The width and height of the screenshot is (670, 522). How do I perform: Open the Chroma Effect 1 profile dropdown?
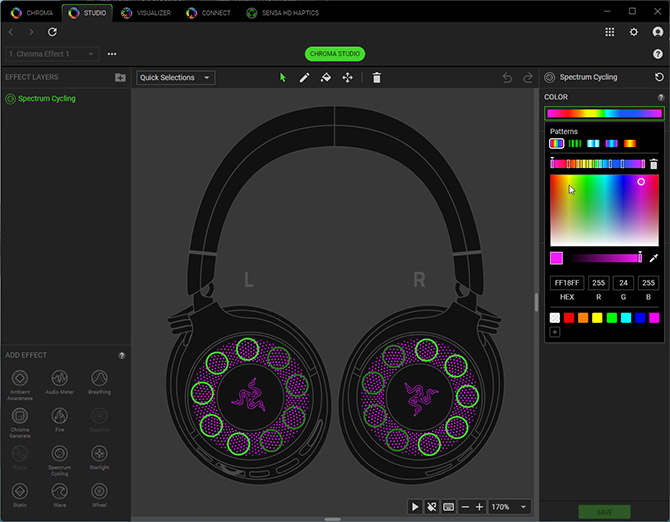pyautogui.click(x=52, y=54)
